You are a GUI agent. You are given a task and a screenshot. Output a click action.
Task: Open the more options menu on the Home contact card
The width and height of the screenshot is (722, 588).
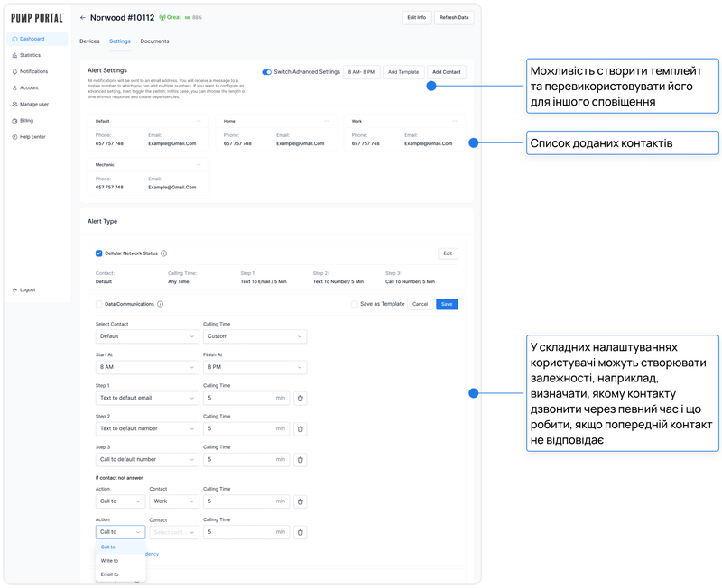327,121
